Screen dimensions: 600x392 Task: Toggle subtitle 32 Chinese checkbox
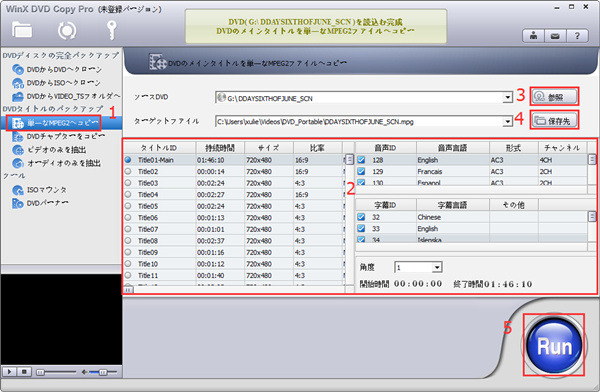(361, 217)
